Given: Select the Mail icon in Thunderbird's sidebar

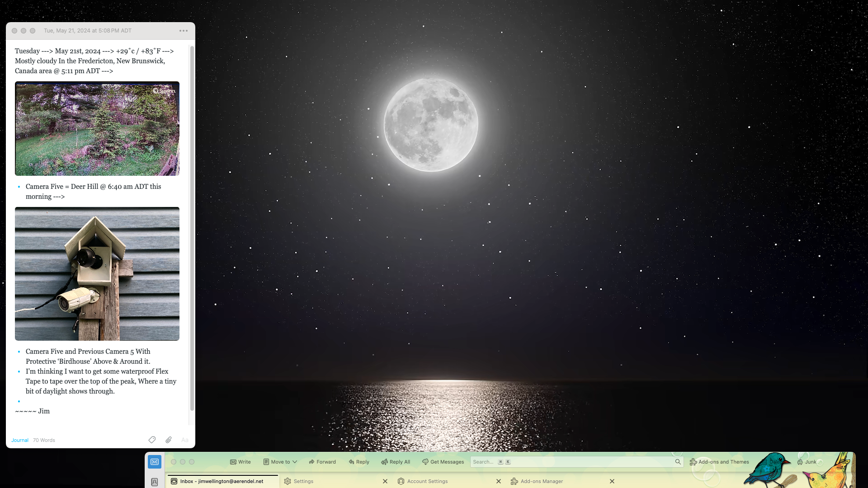Looking at the screenshot, I should coord(155,462).
